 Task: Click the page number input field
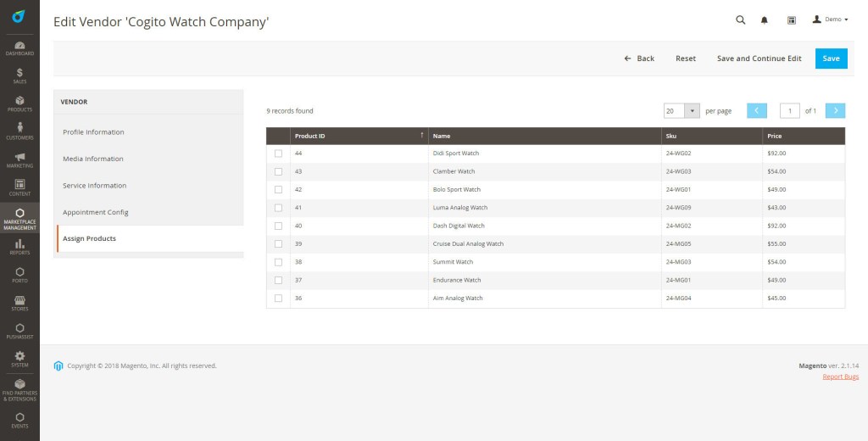(790, 111)
